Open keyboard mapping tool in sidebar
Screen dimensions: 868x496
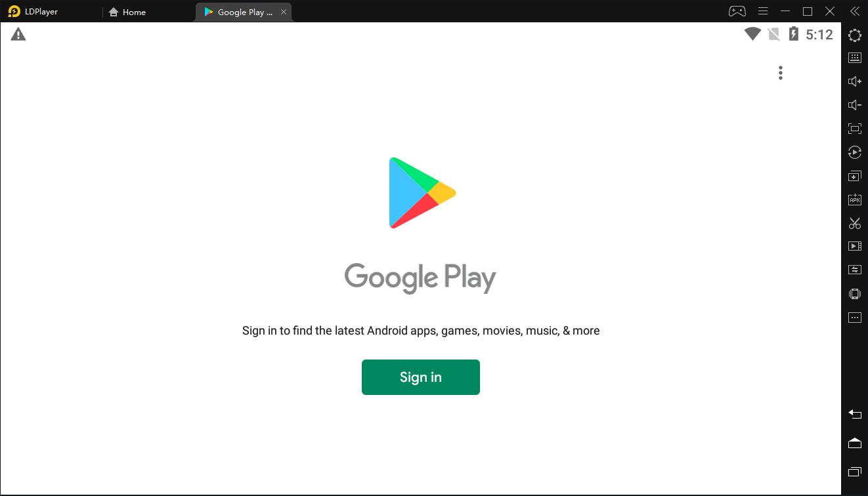pyautogui.click(x=854, y=58)
